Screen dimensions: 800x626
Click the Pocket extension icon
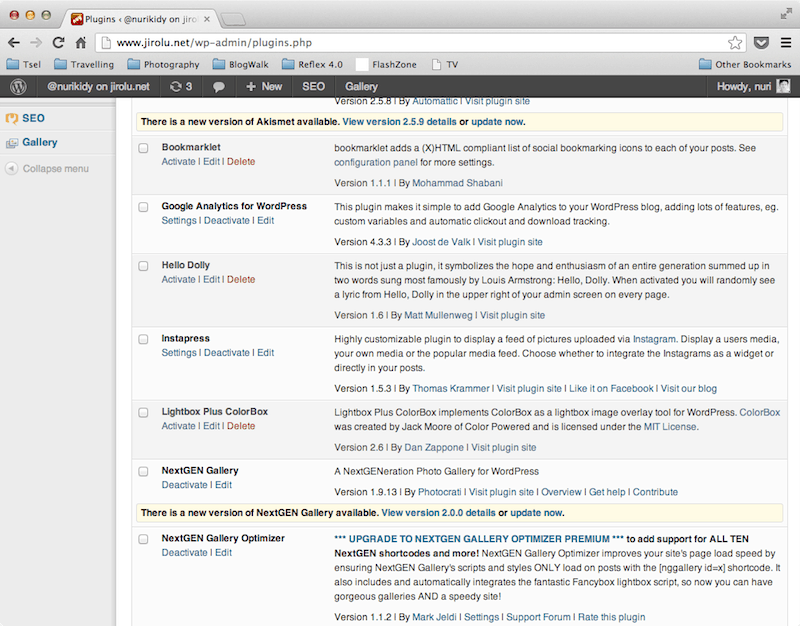[761, 43]
